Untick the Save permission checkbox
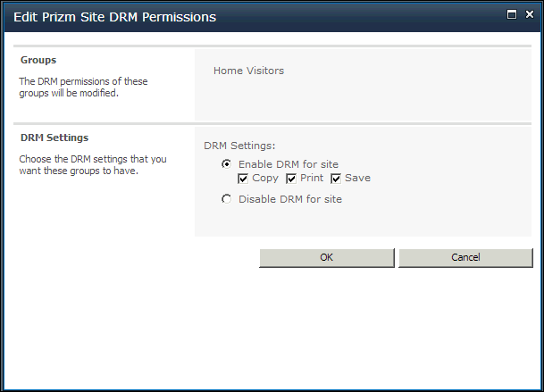The height and width of the screenshot is (392, 544). tap(336, 179)
